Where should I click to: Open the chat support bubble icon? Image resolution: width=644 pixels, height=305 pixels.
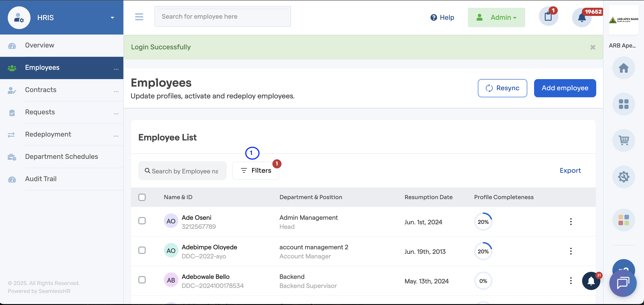(623, 283)
